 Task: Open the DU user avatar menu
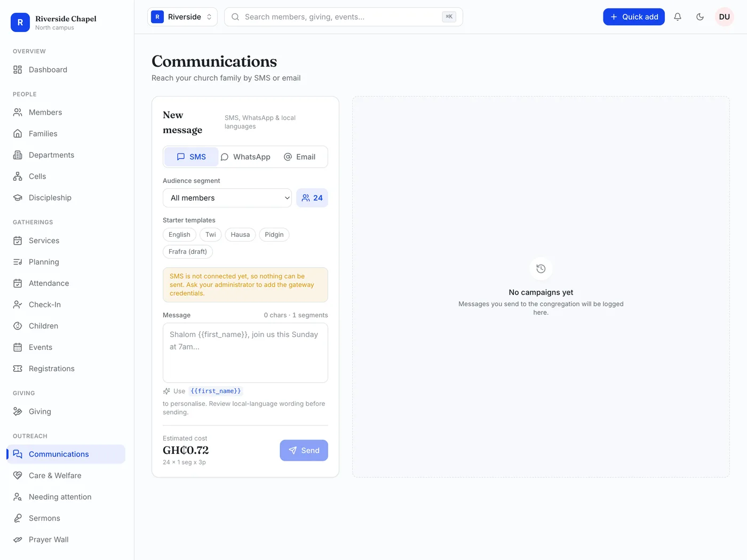(725, 17)
